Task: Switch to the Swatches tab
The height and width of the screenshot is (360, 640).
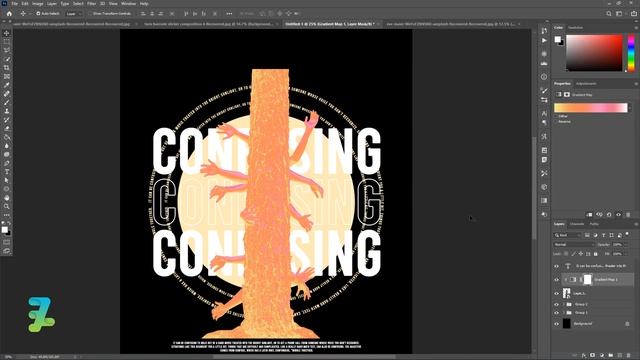Action: tap(576, 28)
